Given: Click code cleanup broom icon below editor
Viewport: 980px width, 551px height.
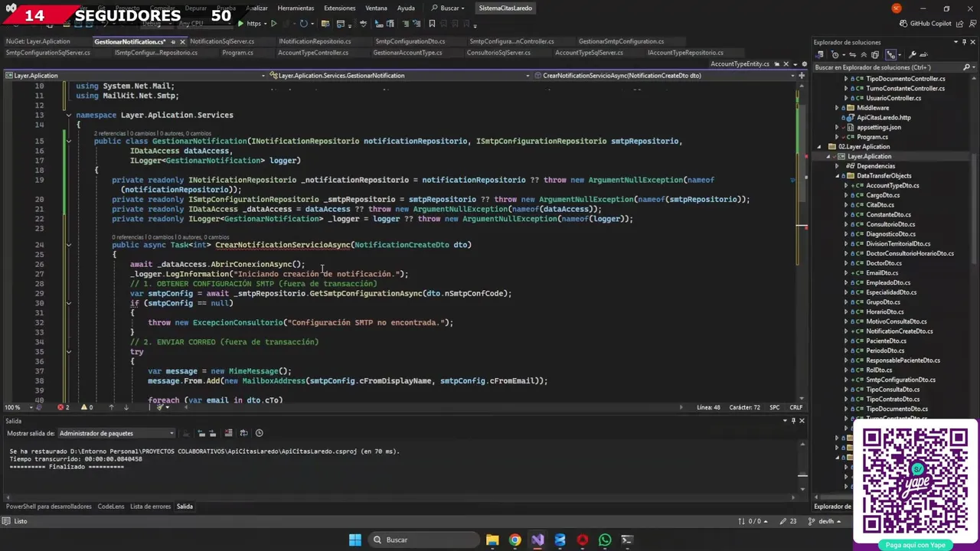Looking at the screenshot, I should click(x=159, y=407).
